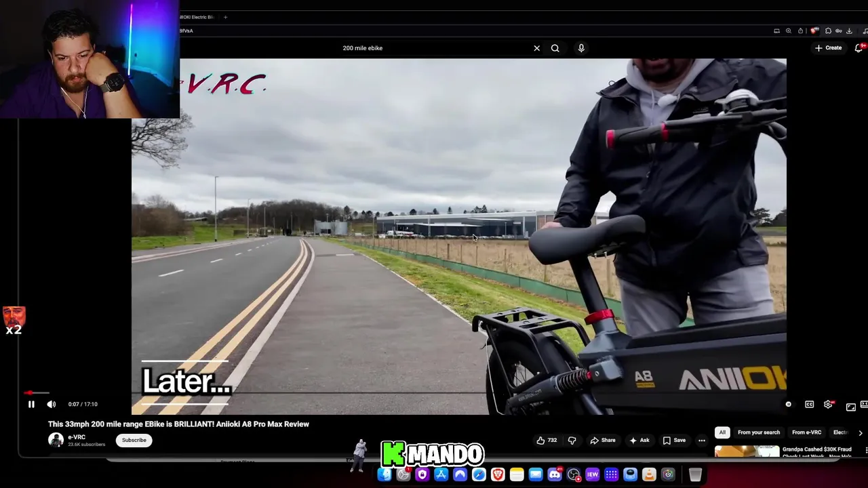Open a new browser tab with plus
This screenshot has height=488, width=868.
(225, 17)
